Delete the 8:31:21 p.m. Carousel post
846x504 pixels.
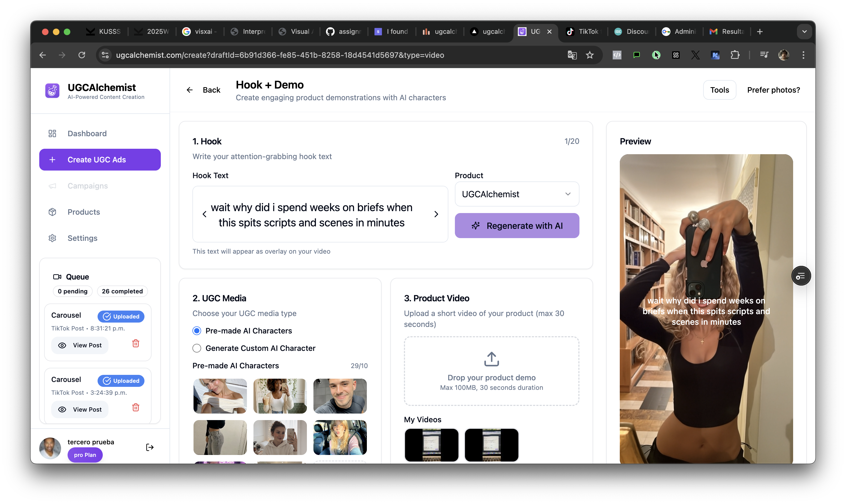click(135, 343)
